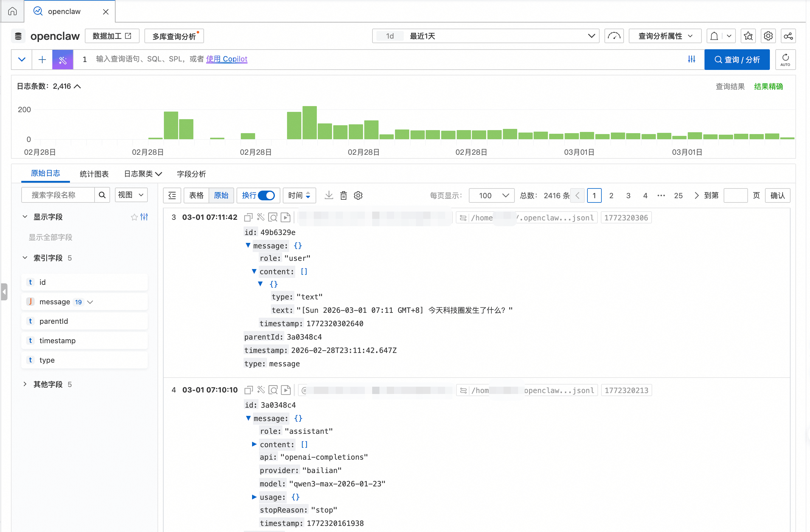Click the 查询 / 分析 button
The image size is (810, 532).
pyautogui.click(x=737, y=60)
